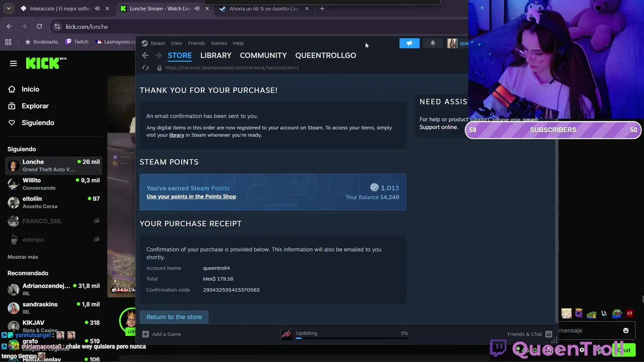Close the Lonche Stream browser tab
644x362 pixels.
point(207,9)
